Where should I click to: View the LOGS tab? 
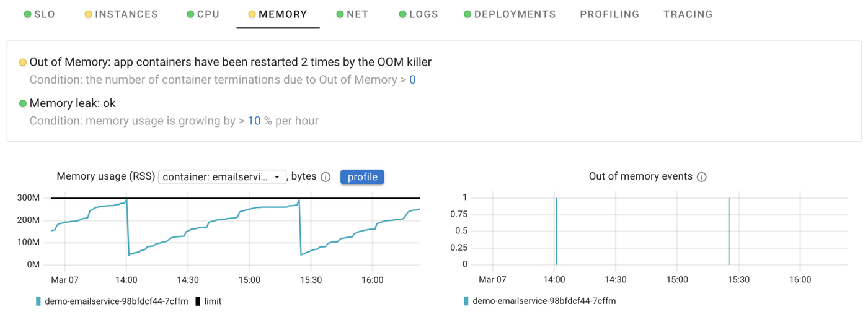point(418,14)
